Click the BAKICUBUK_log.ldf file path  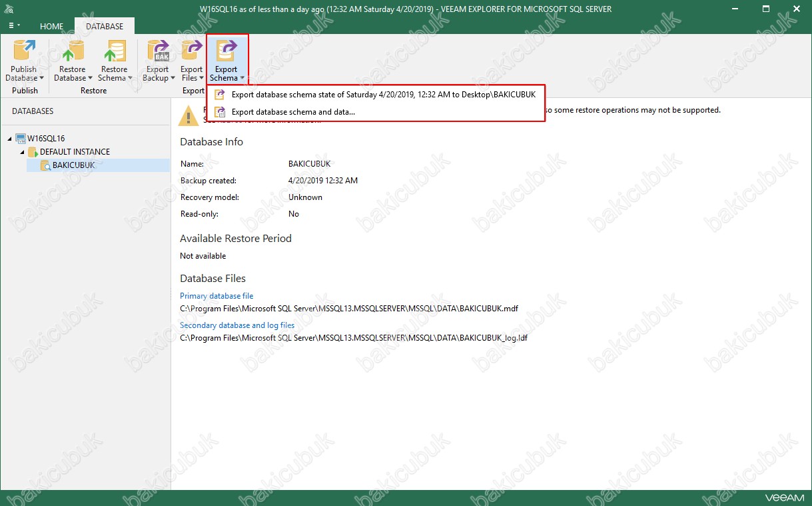(x=354, y=338)
